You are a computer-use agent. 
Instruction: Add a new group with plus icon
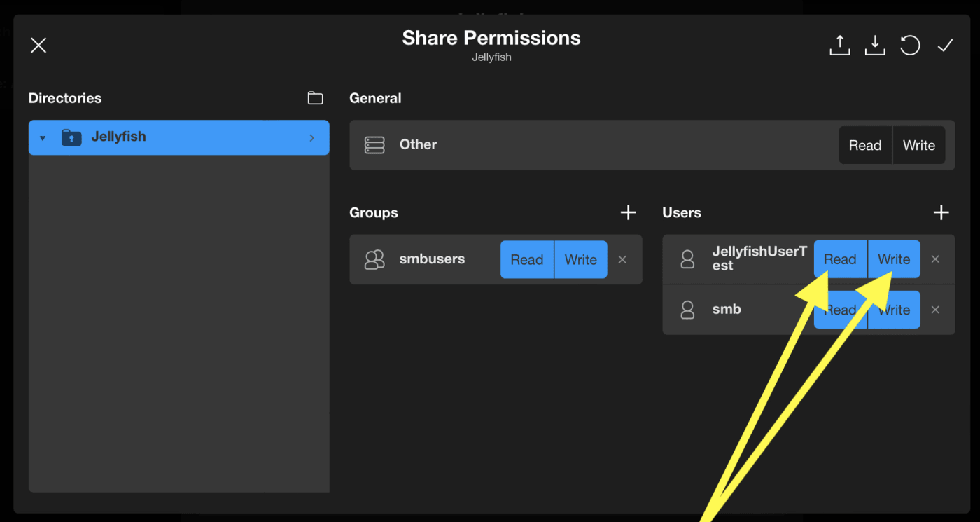point(628,212)
